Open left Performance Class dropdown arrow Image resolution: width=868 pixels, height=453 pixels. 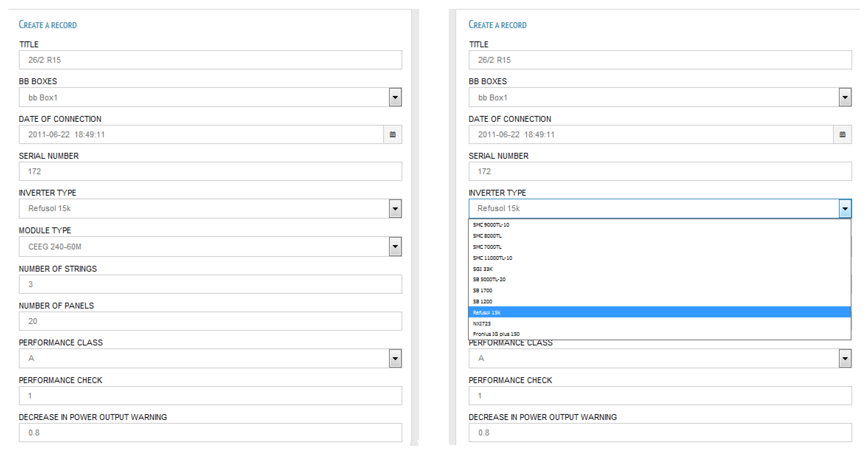(x=395, y=358)
